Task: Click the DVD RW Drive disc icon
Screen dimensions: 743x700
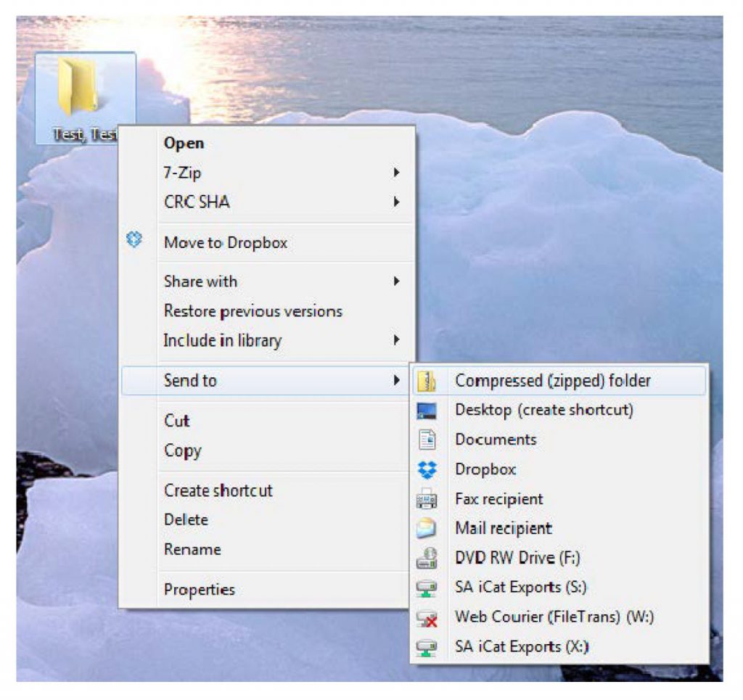Action: tap(427, 559)
